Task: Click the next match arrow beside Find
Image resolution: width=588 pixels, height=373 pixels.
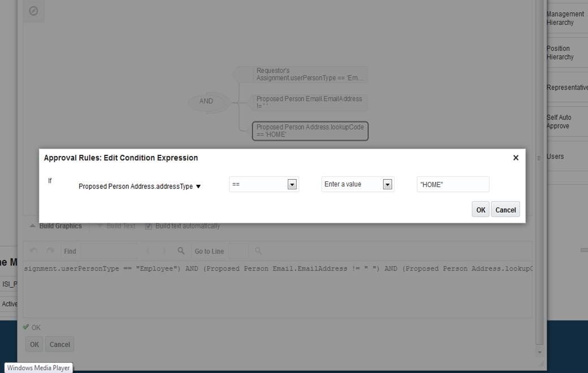Action: pos(163,251)
